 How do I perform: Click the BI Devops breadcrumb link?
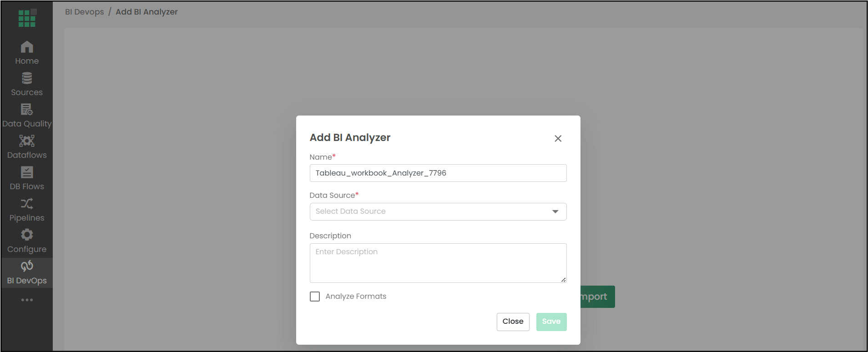coord(85,12)
